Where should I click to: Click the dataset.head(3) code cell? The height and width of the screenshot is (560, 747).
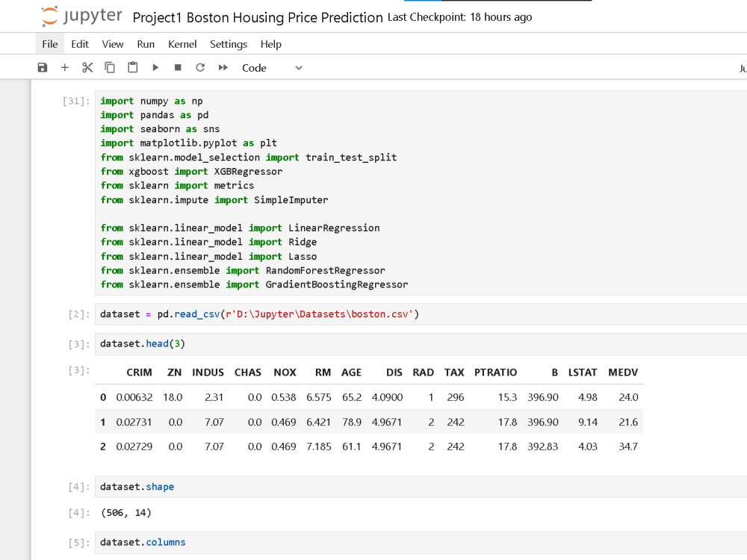click(421, 343)
